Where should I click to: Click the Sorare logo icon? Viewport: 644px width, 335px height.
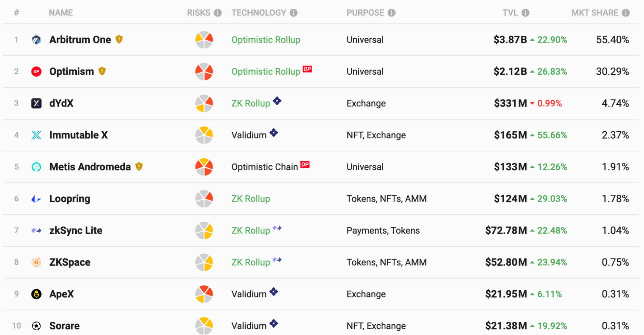pos(36,326)
